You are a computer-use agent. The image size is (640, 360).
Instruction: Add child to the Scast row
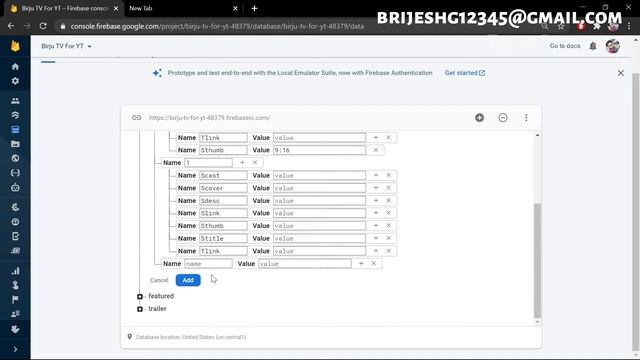376,175
